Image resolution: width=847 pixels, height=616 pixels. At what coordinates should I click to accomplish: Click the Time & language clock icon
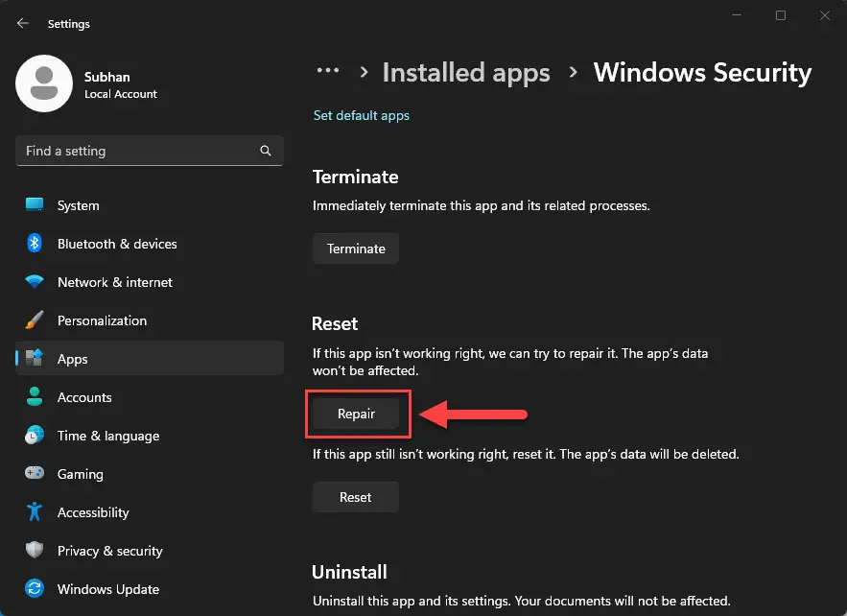[35, 435]
